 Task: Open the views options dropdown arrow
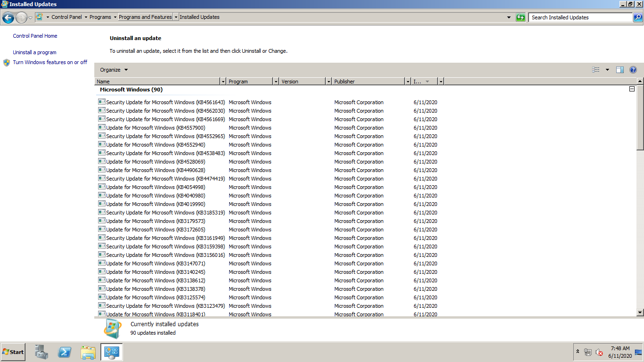[x=607, y=70]
